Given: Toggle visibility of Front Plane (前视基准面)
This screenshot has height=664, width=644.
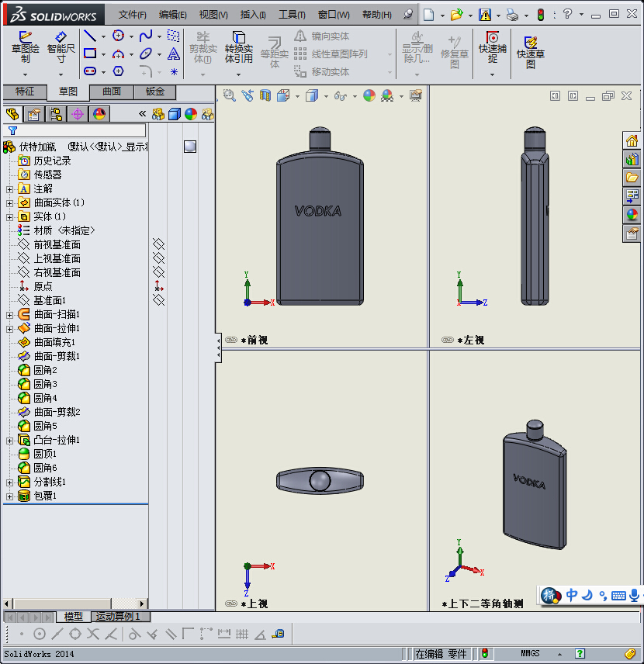Looking at the screenshot, I should [x=158, y=244].
